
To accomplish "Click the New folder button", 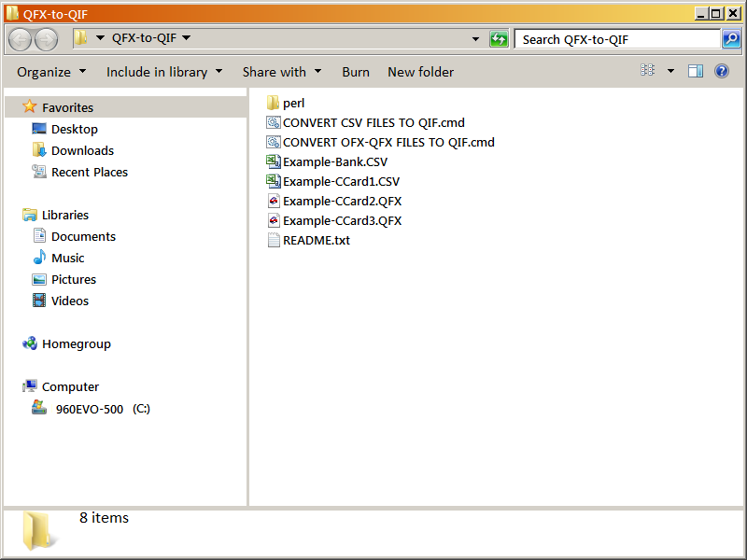I will click(420, 72).
